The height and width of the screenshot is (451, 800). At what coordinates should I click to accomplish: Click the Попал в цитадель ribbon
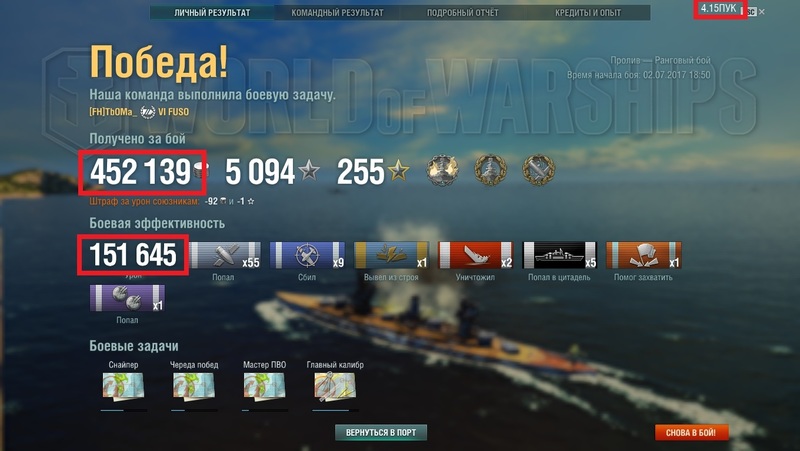560,255
